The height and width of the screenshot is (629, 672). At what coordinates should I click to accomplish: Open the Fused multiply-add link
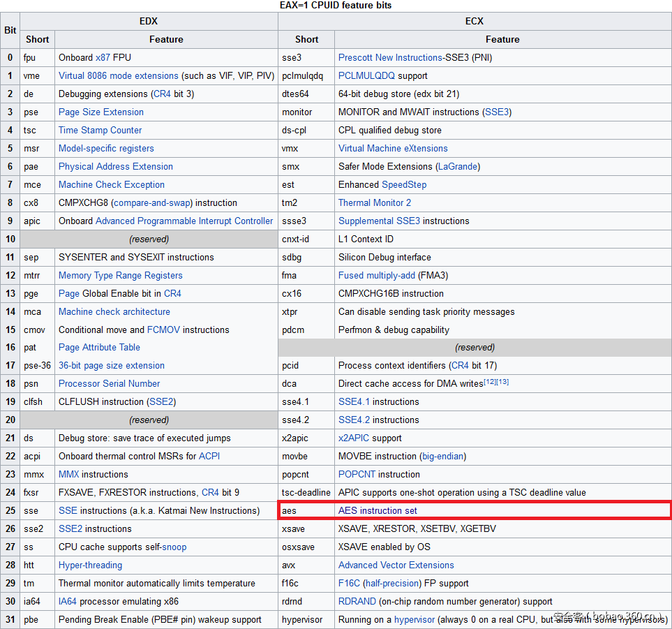[377, 275]
